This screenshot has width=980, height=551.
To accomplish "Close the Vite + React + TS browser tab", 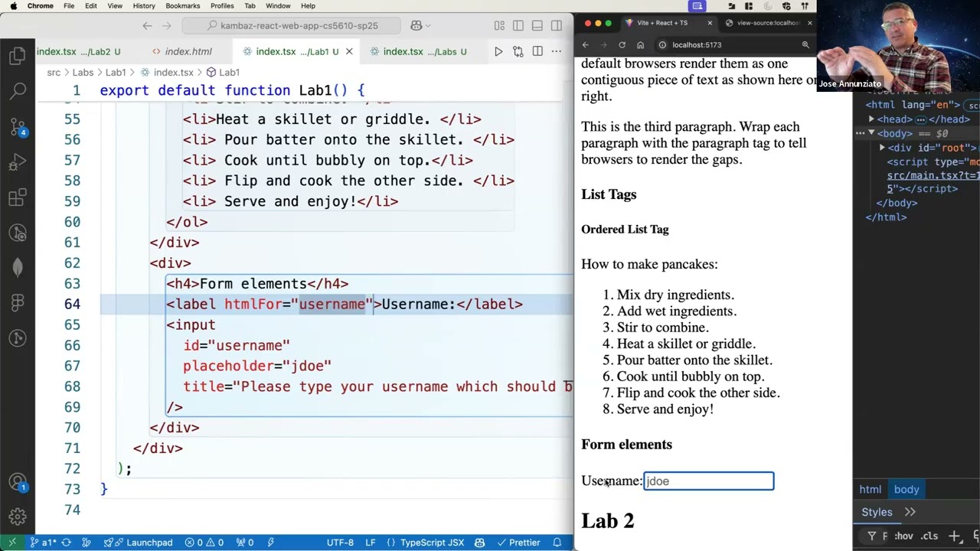I will pos(710,23).
